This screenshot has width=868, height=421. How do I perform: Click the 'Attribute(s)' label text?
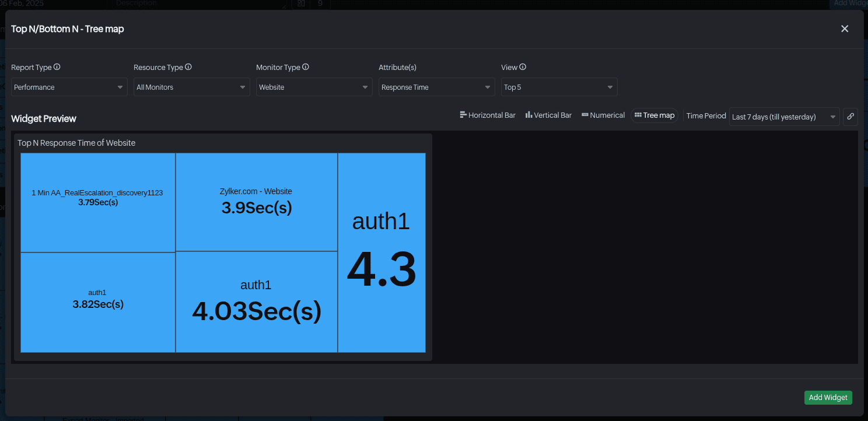coord(398,67)
